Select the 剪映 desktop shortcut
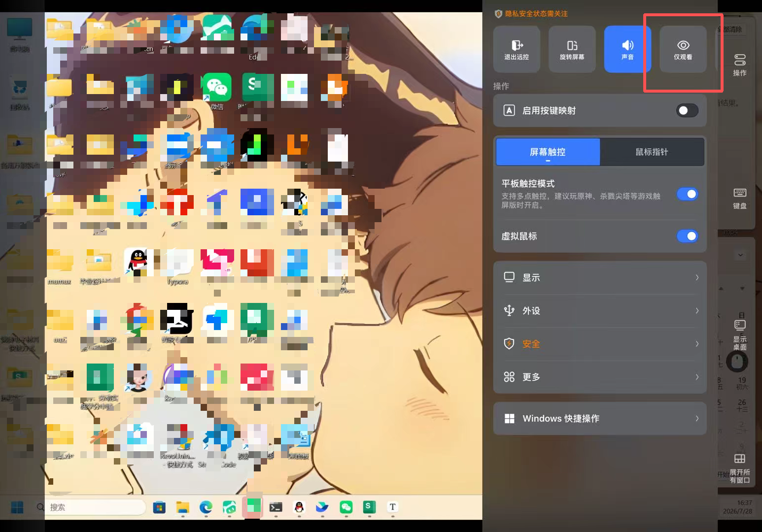The image size is (762, 532). (177, 323)
